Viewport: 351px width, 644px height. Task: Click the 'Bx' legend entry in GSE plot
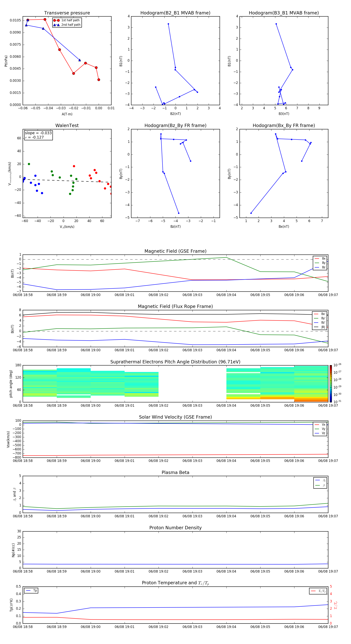coord(320,259)
